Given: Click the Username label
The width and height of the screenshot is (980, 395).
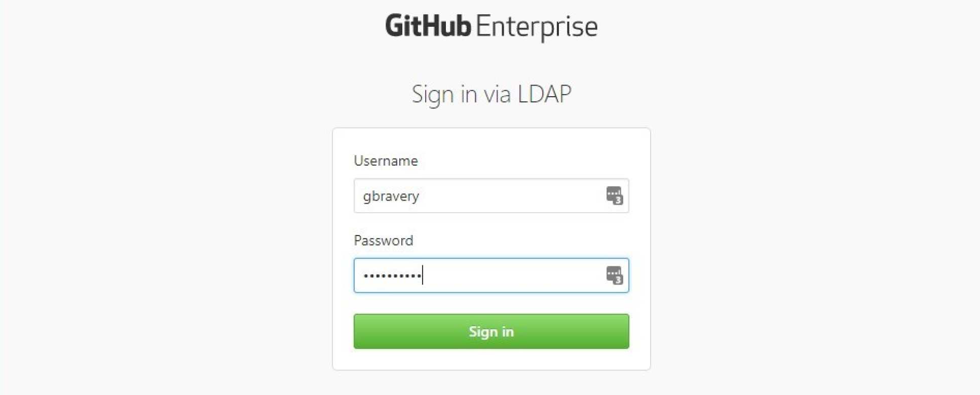Looking at the screenshot, I should 386,161.
